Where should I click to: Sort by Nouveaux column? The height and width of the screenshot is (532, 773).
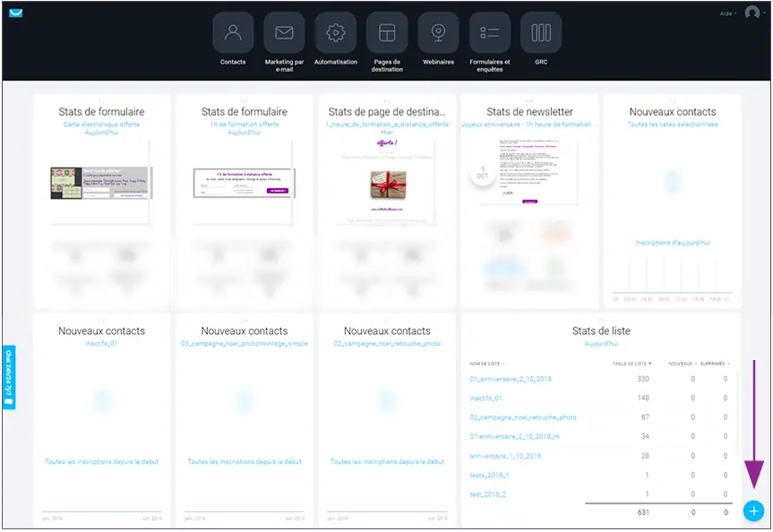pyautogui.click(x=683, y=364)
